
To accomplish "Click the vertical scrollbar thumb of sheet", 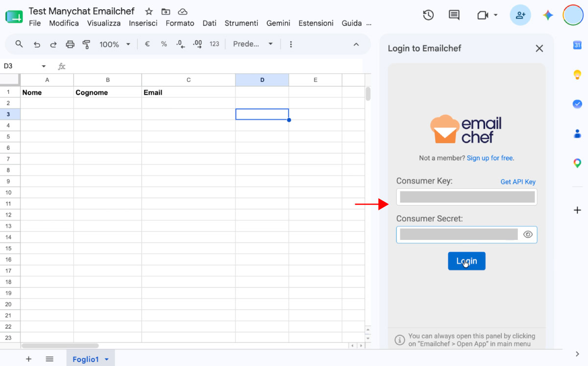I will point(368,93).
